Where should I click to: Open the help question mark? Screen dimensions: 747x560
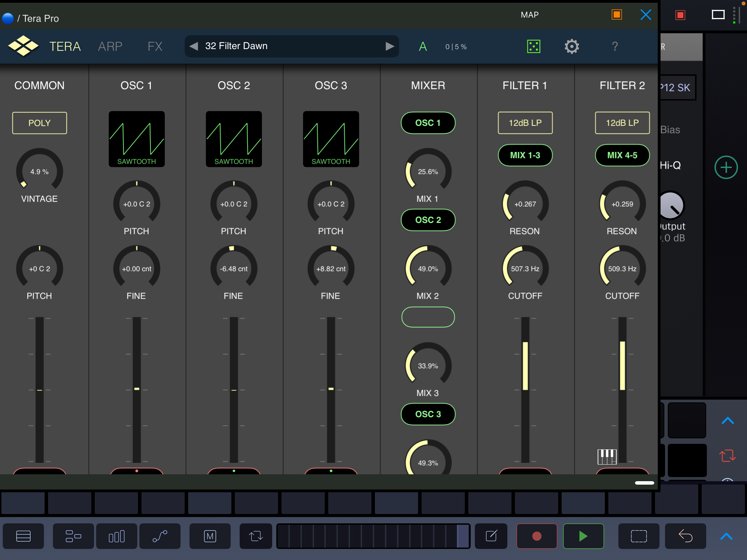coord(615,46)
